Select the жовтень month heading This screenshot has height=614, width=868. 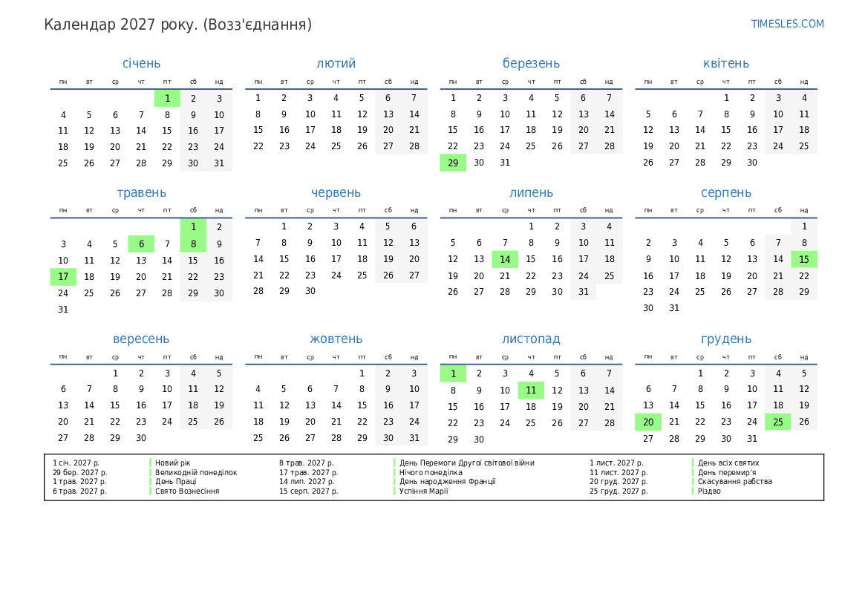click(x=336, y=339)
